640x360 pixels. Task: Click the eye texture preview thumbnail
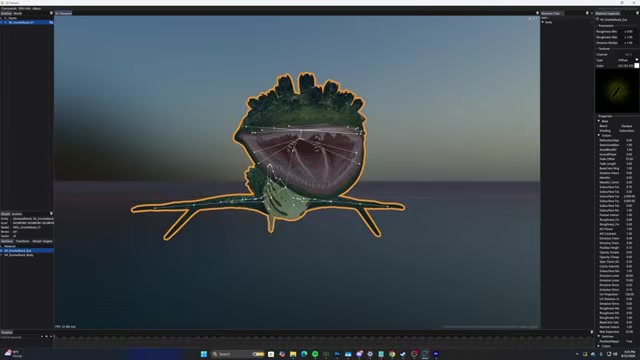tap(617, 91)
